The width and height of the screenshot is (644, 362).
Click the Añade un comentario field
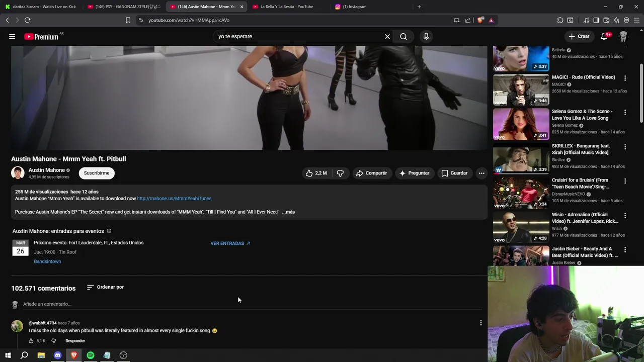pyautogui.click(x=252, y=304)
